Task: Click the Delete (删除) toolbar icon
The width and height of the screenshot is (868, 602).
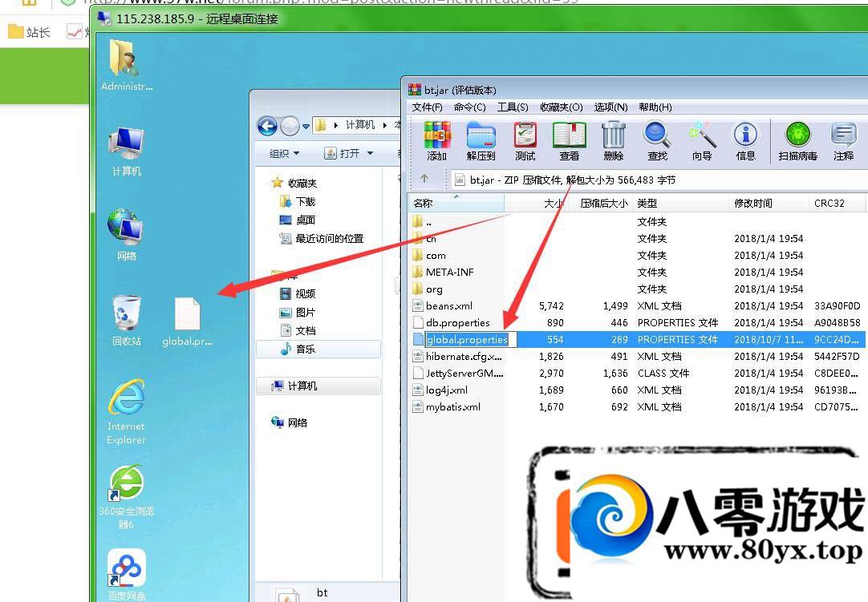Action: click(x=614, y=141)
